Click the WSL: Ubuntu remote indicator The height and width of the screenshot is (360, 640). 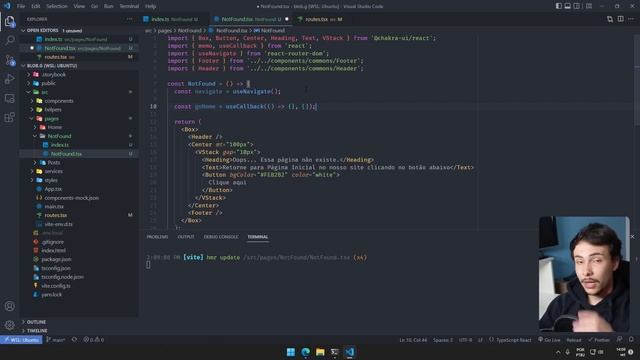(21, 340)
